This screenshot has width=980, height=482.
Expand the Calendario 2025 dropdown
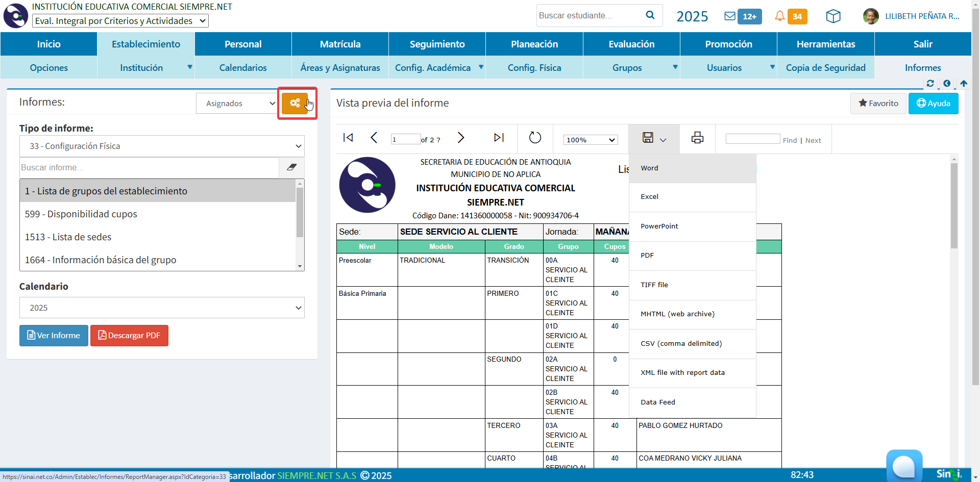tap(162, 308)
